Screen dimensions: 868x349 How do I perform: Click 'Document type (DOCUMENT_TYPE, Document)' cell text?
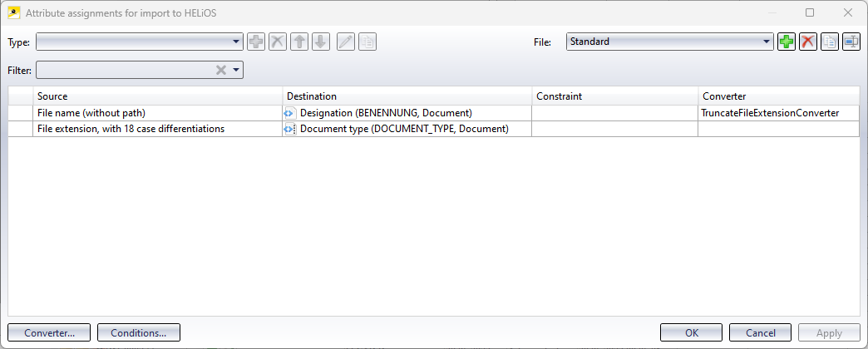click(x=404, y=129)
